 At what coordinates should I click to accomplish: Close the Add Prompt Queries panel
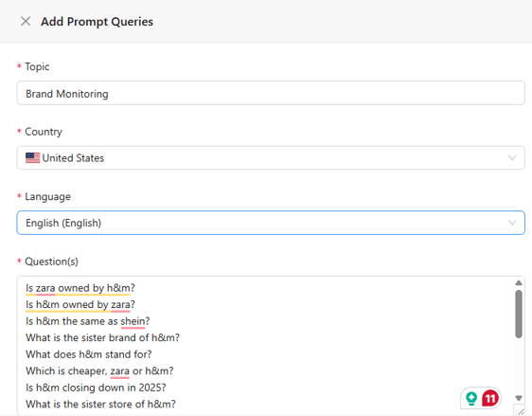coord(26,22)
